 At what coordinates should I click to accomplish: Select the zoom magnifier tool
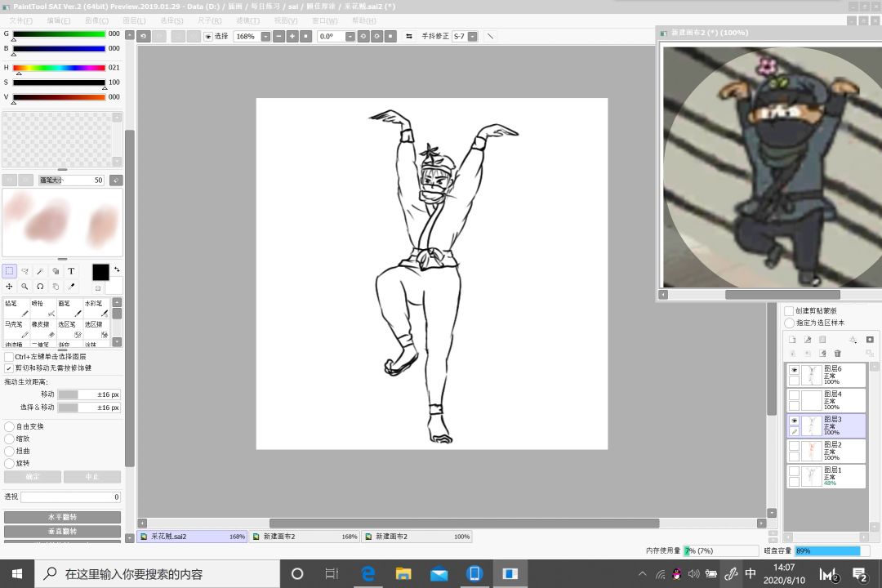coord(24,287)
